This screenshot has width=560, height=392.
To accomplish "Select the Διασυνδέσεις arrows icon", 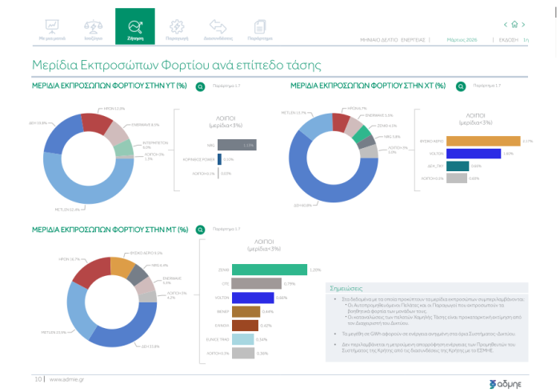I will coord(218,26).
